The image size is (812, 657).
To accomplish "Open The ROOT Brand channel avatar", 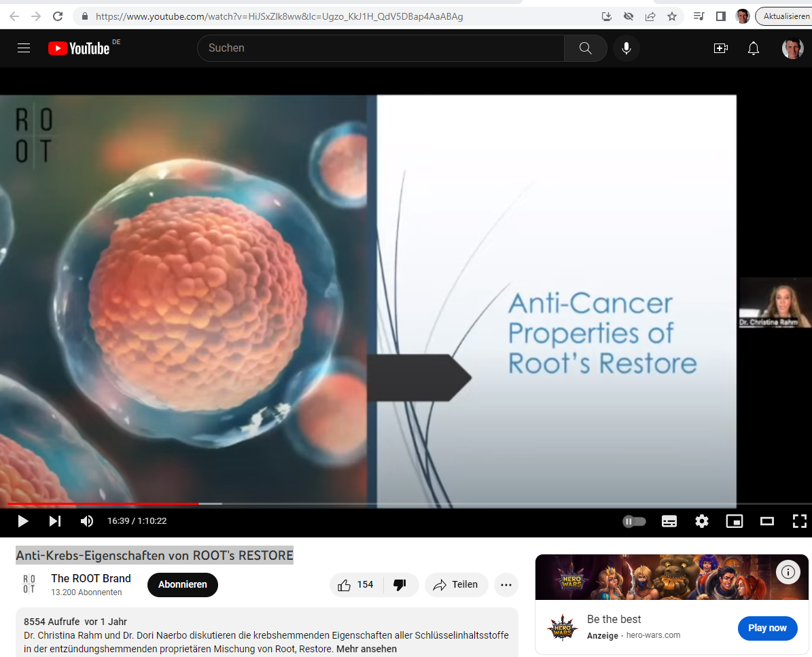I will (29, 584).
